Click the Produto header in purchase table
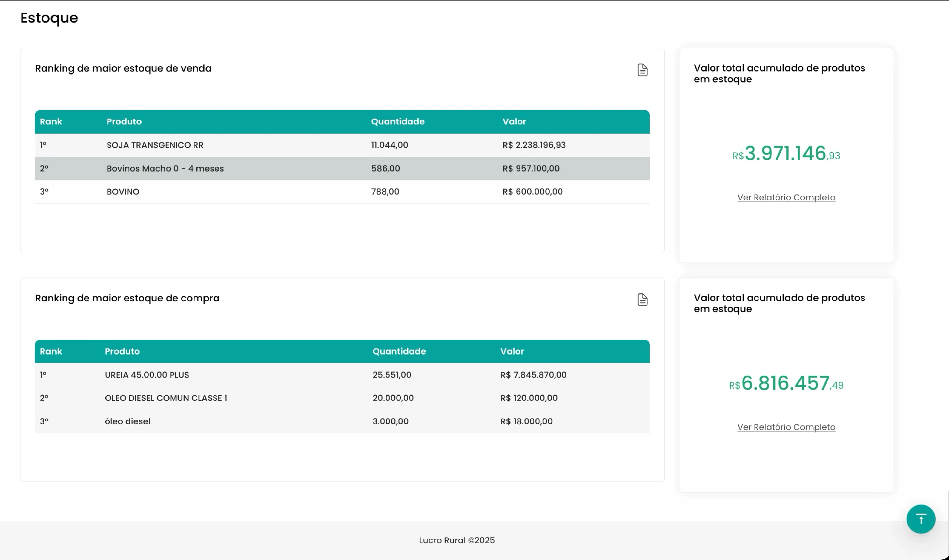Image resolution: width=949 pixels, height=560 pixels. pyautogui.click(x=122, y=351)
